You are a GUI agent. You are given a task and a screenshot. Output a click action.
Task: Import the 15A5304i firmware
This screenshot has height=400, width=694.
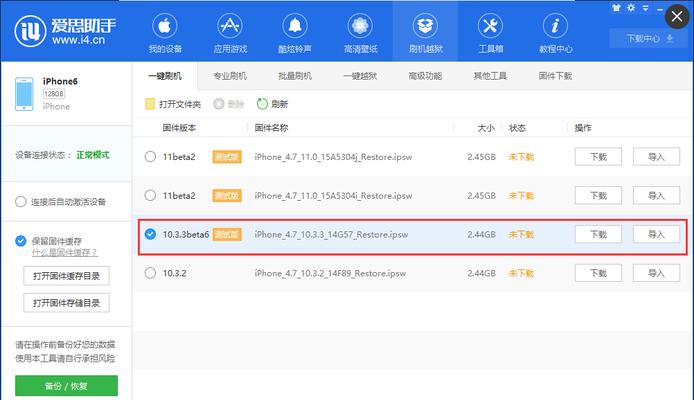click(x=656, y=195)
